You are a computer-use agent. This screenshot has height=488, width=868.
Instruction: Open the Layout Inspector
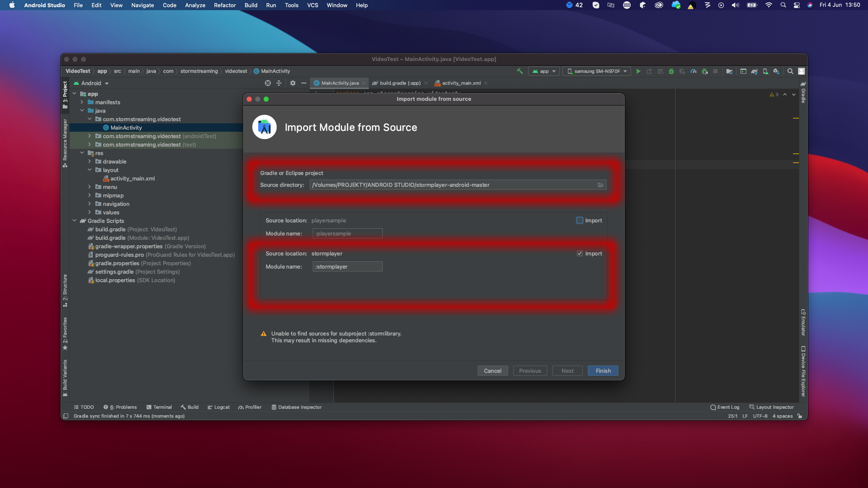click(x=771, y=407)
